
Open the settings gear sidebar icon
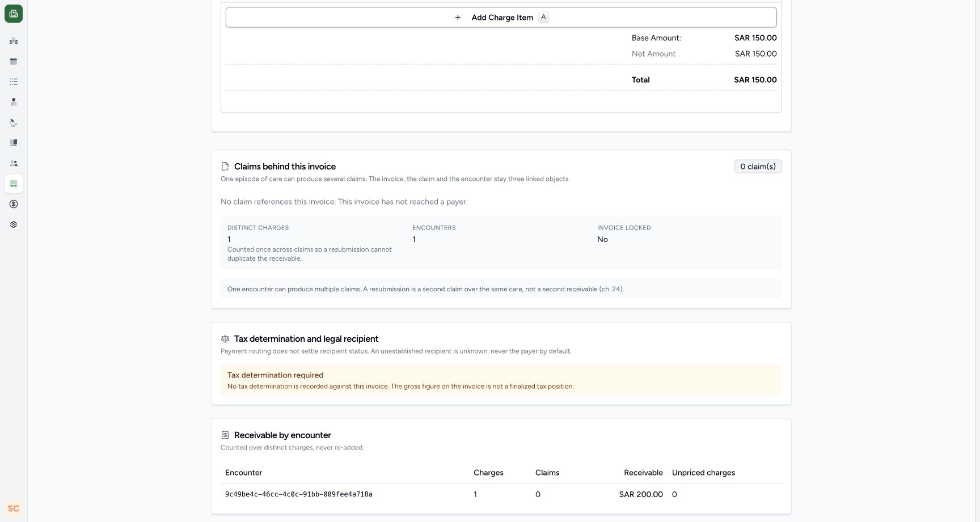click(14, 224)
